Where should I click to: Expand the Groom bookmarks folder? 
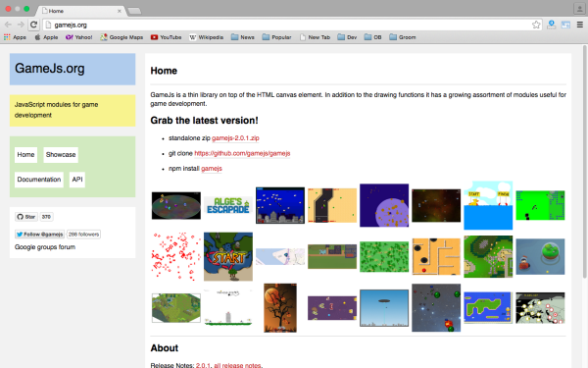tap(403, 37)
